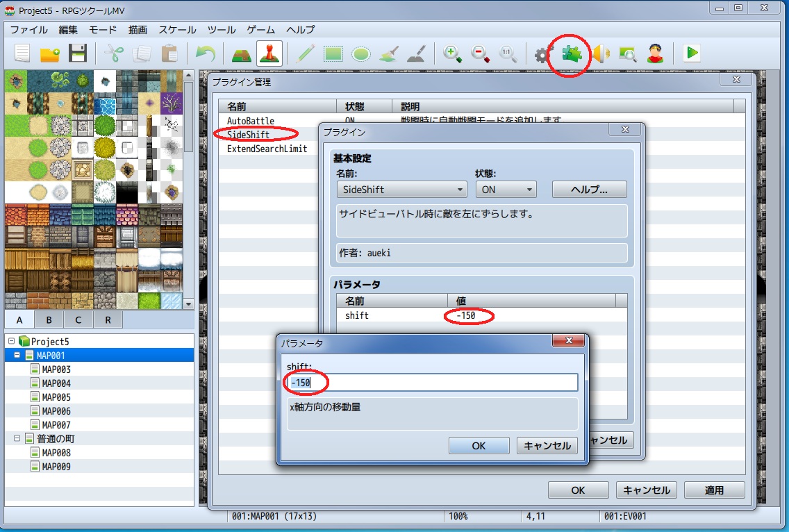Click the Actual Size 1:1 icon
This screenshot has height=532, width=789.
[508, 53]
